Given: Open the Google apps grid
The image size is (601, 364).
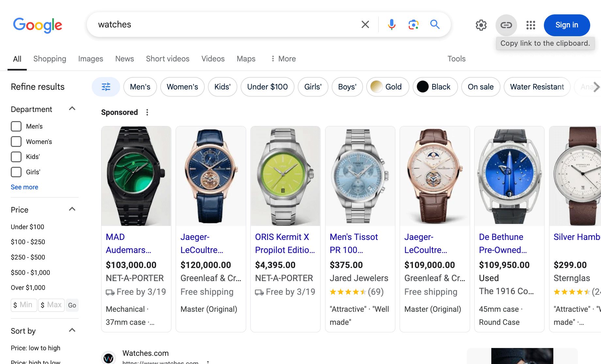Looking at the screenshot, I should pyautogui.click(x=531, y=25).
